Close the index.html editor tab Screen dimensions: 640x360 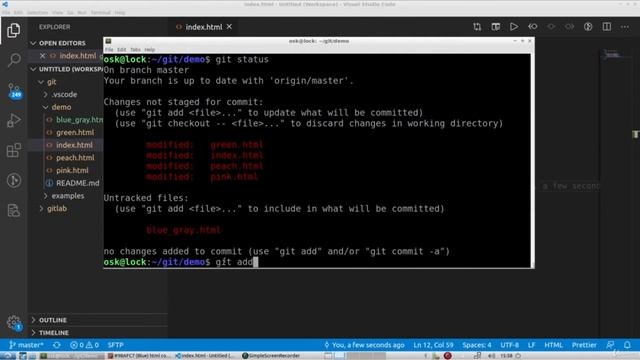[229, 27]
